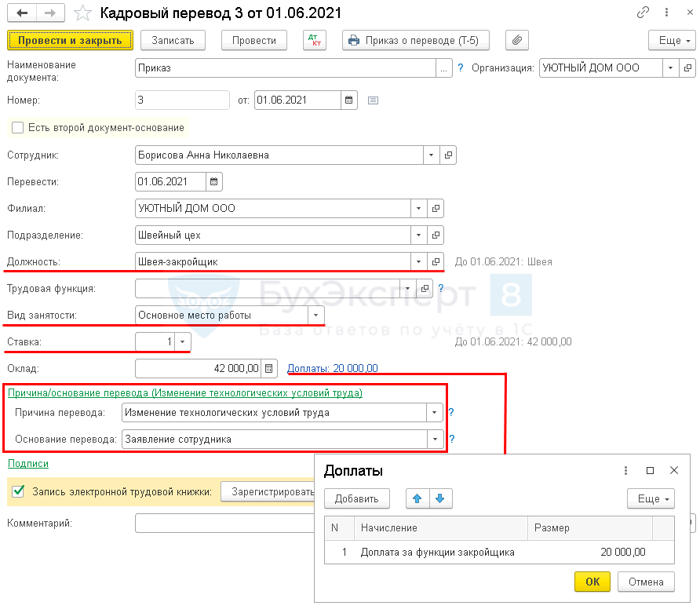This screenshot has width=700, height=613.
Task: Move allowance row down with blue arrow
Action: coord(439,498)
